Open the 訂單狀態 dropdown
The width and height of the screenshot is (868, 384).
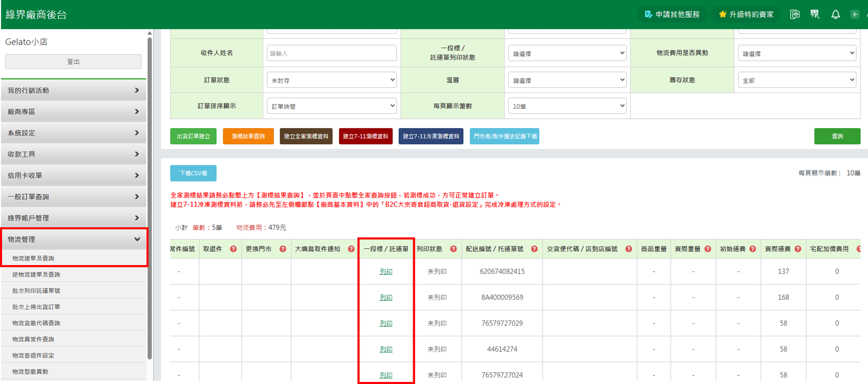pos(332,80)
